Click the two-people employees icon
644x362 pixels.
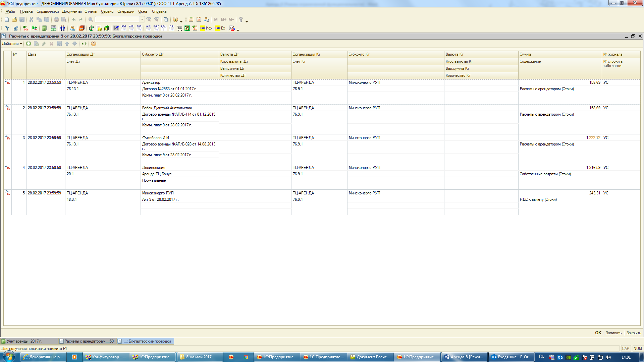pyautogui.click(x=62, y=28)
